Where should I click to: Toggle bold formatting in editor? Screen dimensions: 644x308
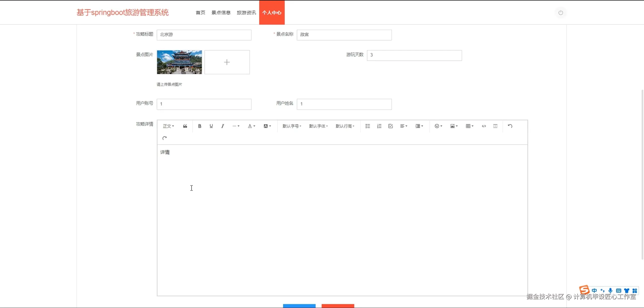point(199,126)
